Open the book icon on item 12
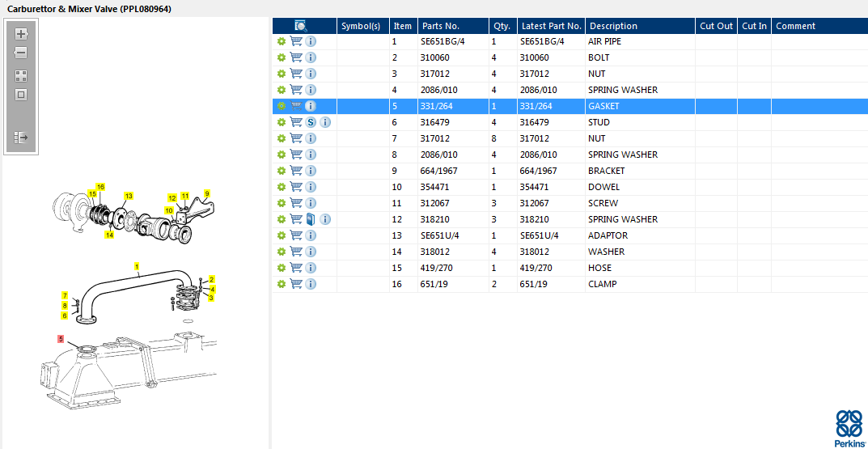868x449 pixels. 311,219
